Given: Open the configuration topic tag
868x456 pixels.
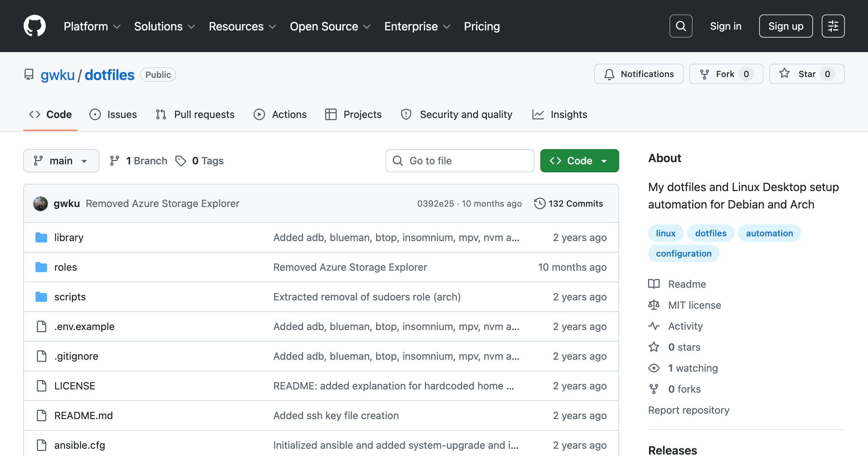Looking at the screenshot, I should coord(684,254).
